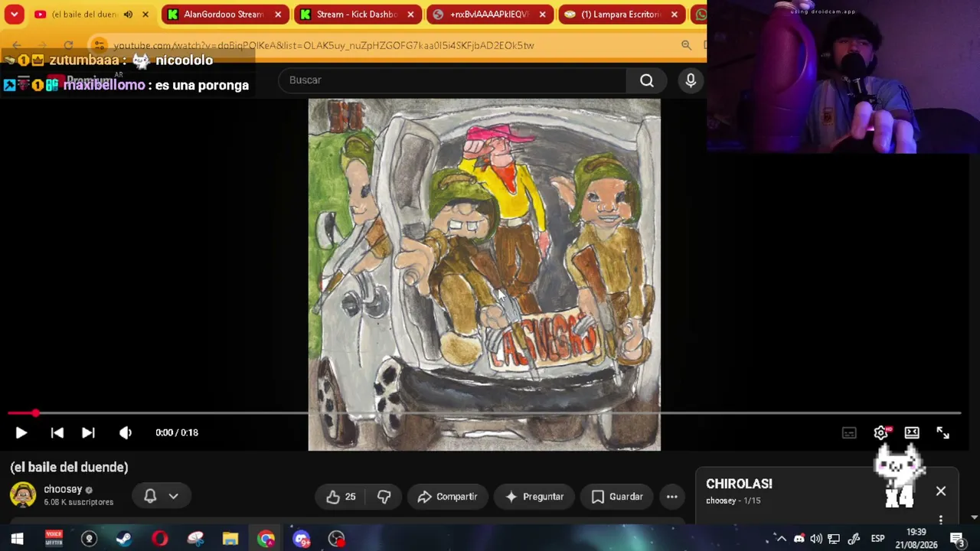
Task: Open Opera browser from taskbar
Action: pos(159,539)
